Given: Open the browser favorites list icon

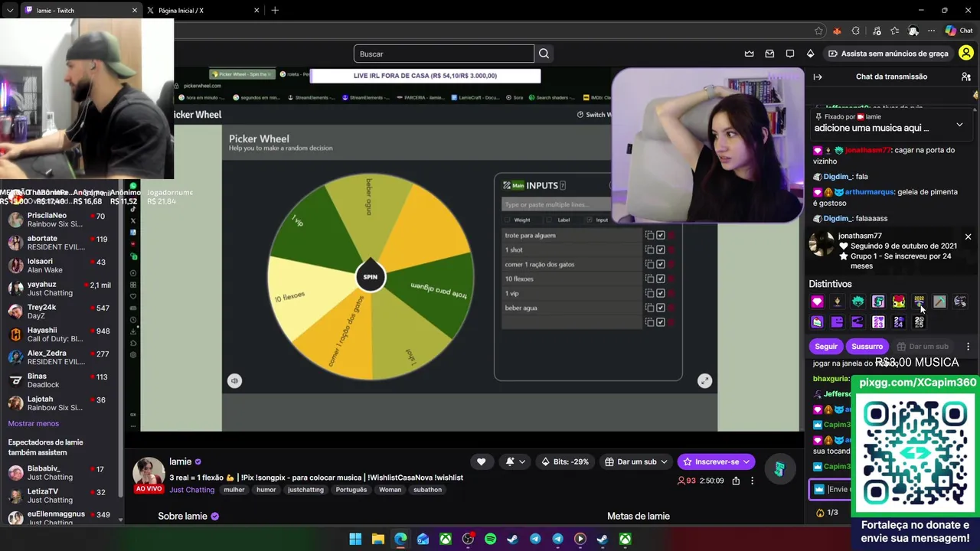Looking at the screenshot, I should point(894,31).
